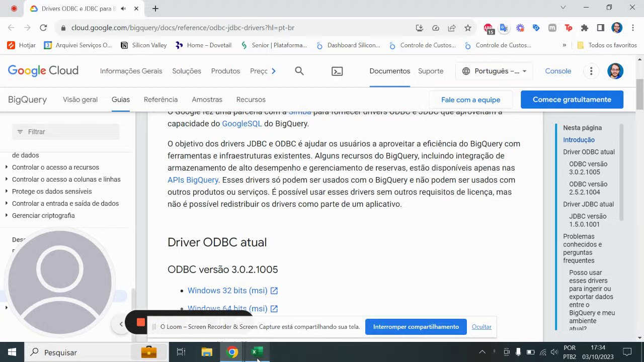Jump to 'ODBC versão 3.0.2.1005' in page outline
The width and height of the screenshot is (644, 362).
pos(588,168)
